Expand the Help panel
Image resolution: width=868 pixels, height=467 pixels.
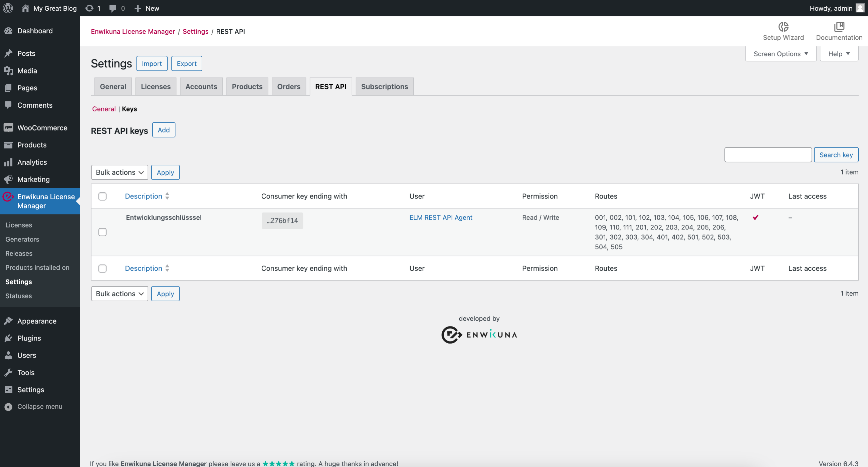[x=839, y=54]
